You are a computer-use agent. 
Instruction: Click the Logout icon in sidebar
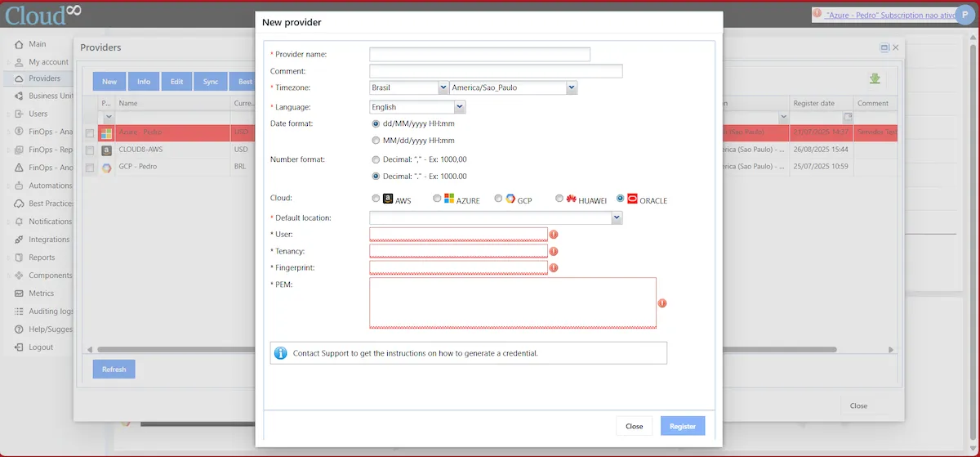click(20, 347)
